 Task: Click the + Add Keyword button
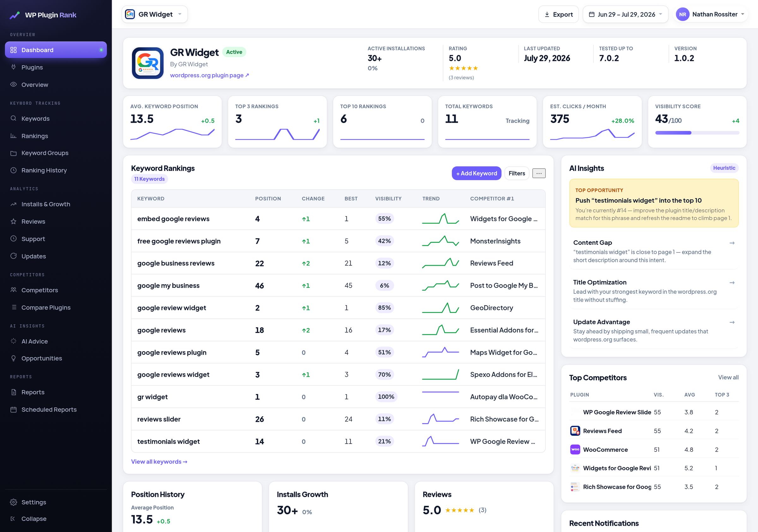[476, 173]
